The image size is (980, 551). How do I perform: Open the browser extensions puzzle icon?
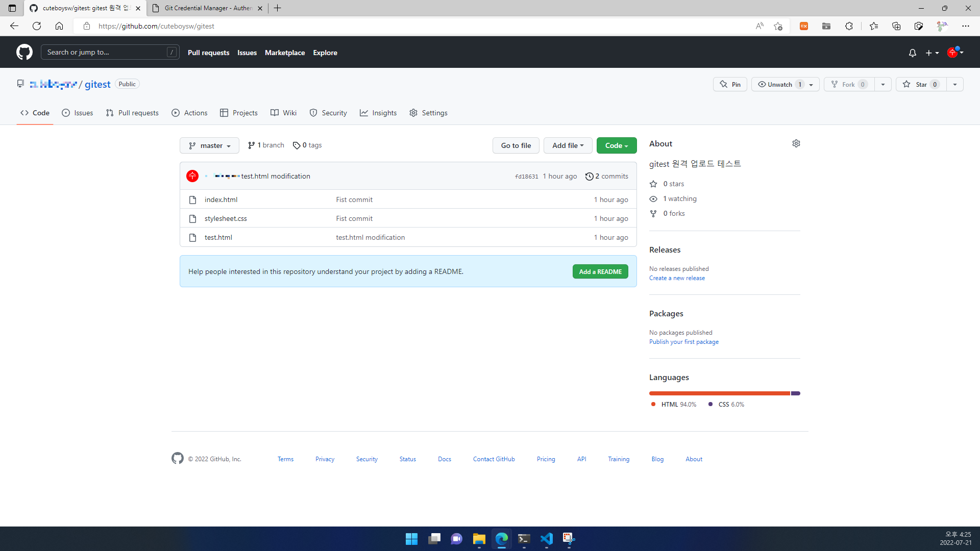849,26
